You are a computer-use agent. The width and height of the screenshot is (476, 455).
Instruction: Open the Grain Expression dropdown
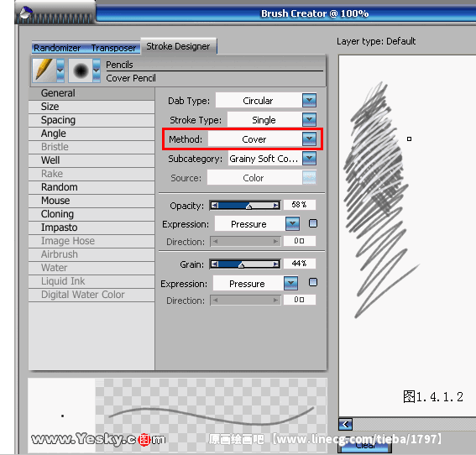(x=290, y=283)
